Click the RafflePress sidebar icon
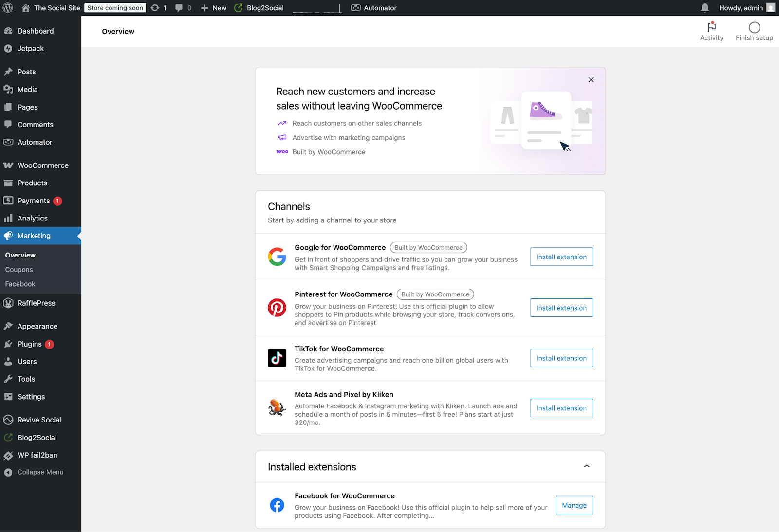 click(9, 303)
